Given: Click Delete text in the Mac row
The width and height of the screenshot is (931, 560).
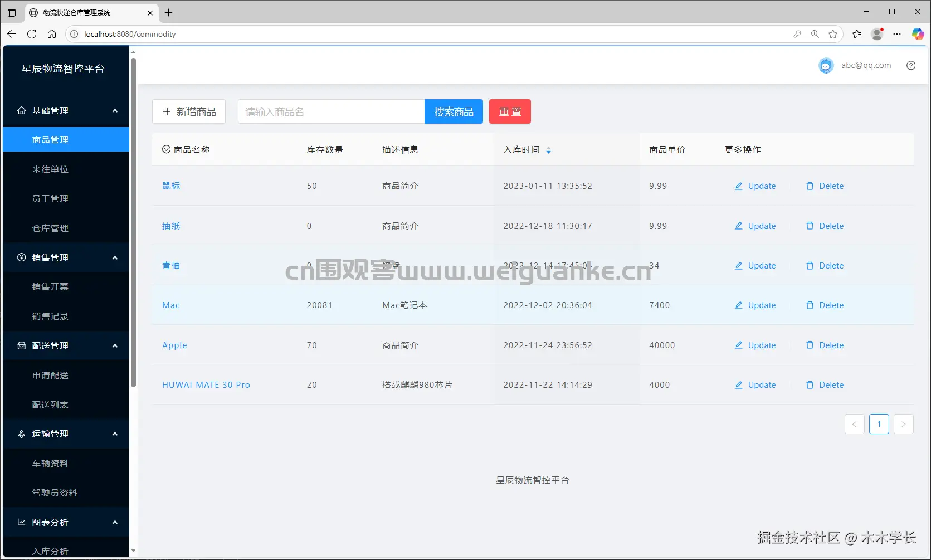Looking at the screenshot, I should pos(831,305).
